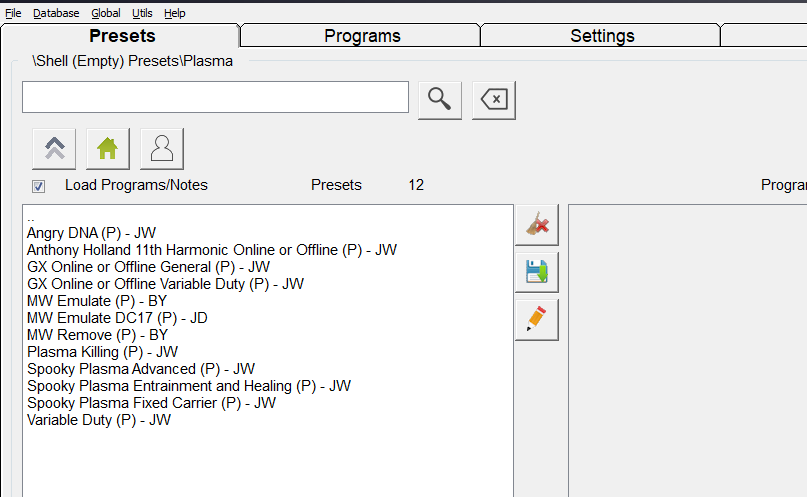Select Spooky Plasma Fixed Carrier preset
Screen dimensions: 807x497
pyautogui.click(x=151, y=403)
